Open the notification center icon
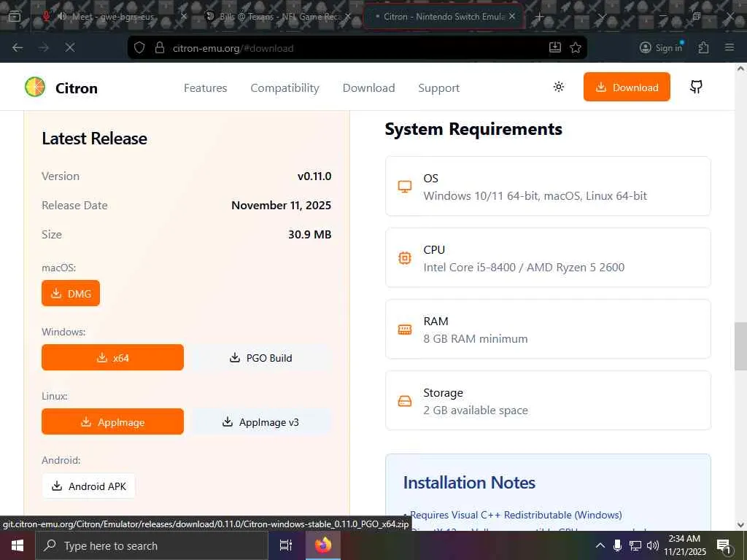This screenshot has width=747, height=560. coord(724,546)
